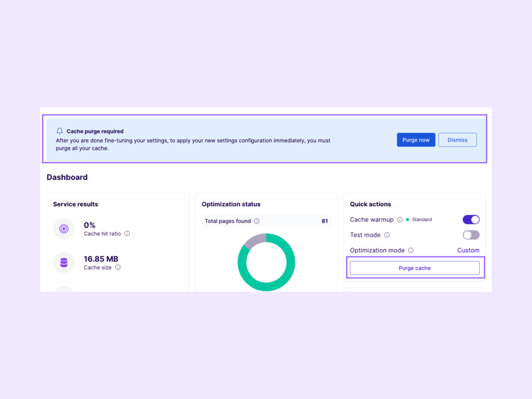The image size is (532, 399).
Task: Disable the Cache warmup toggle
Action: coord(471,220)
